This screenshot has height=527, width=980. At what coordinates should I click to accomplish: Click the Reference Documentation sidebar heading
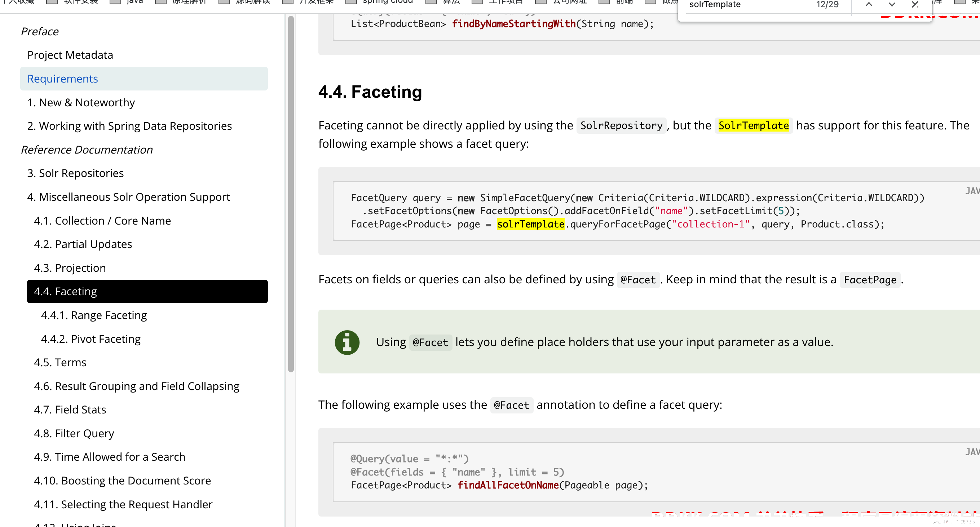87,150
